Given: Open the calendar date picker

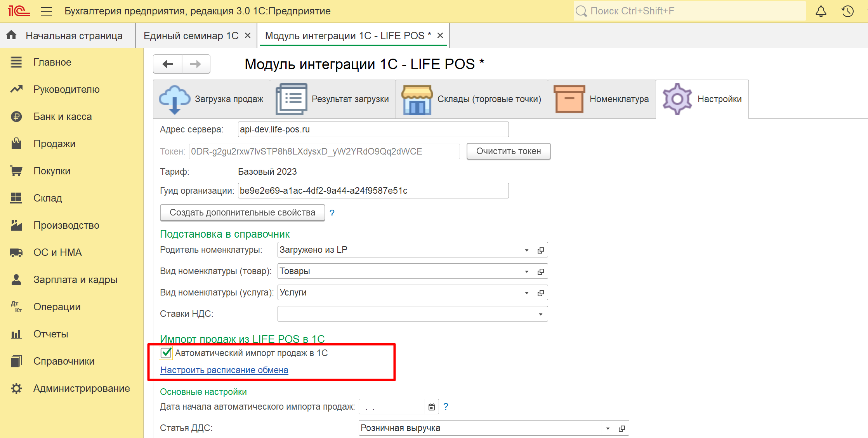Looking at the screenshot, I should click(x=432, y=407).
